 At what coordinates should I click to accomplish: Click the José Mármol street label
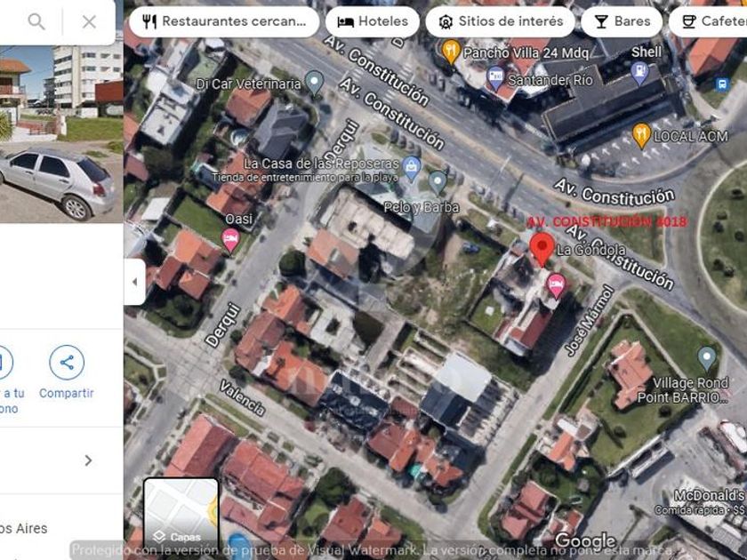tap(590, 320)
